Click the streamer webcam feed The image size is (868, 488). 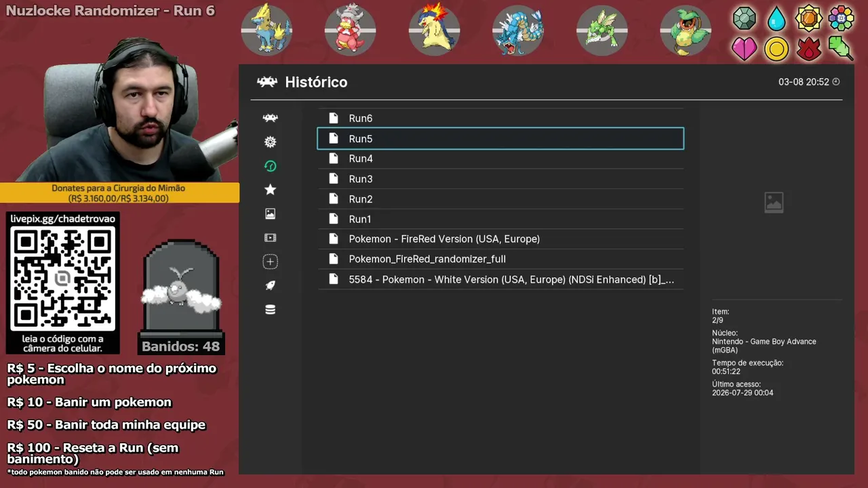119,108
